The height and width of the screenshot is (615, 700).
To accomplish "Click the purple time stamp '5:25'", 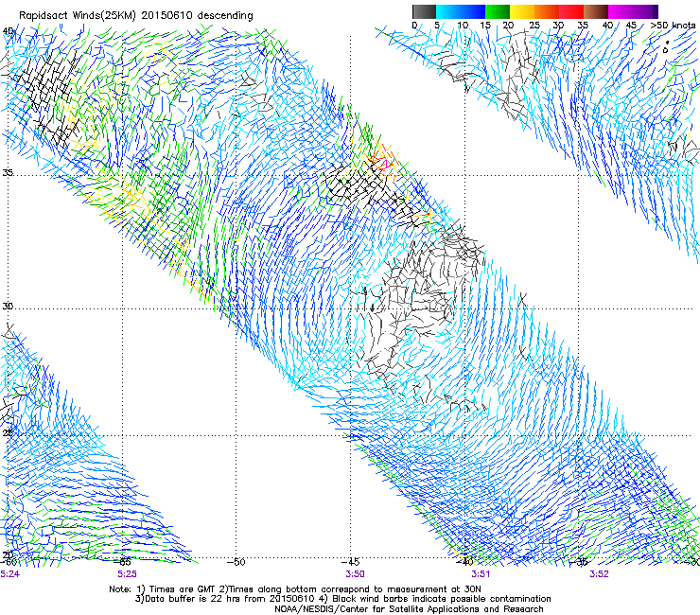I will click(127, 574).
